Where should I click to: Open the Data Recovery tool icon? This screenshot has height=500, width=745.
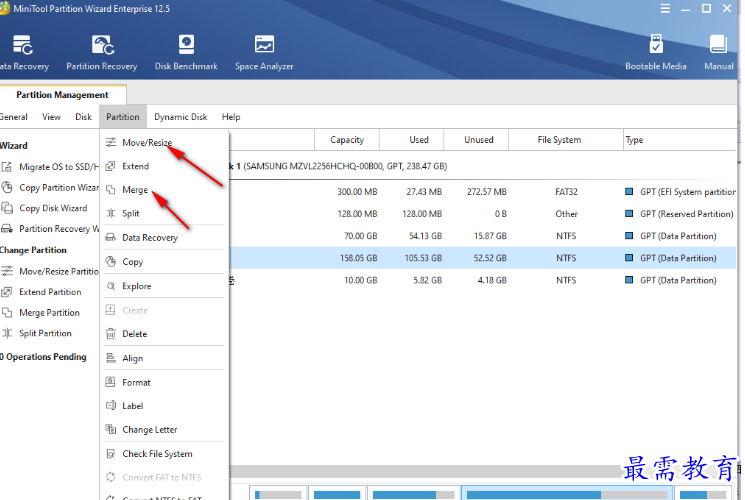coord(22,45)
